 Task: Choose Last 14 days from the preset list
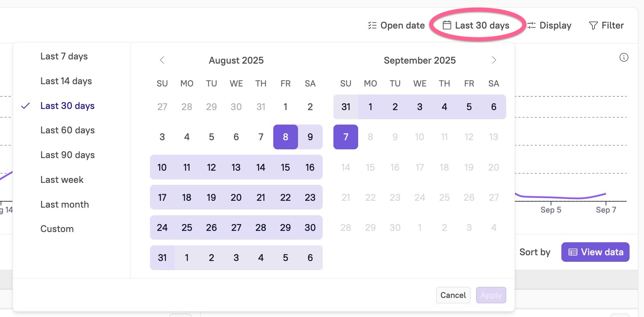[x=66, y=81]
